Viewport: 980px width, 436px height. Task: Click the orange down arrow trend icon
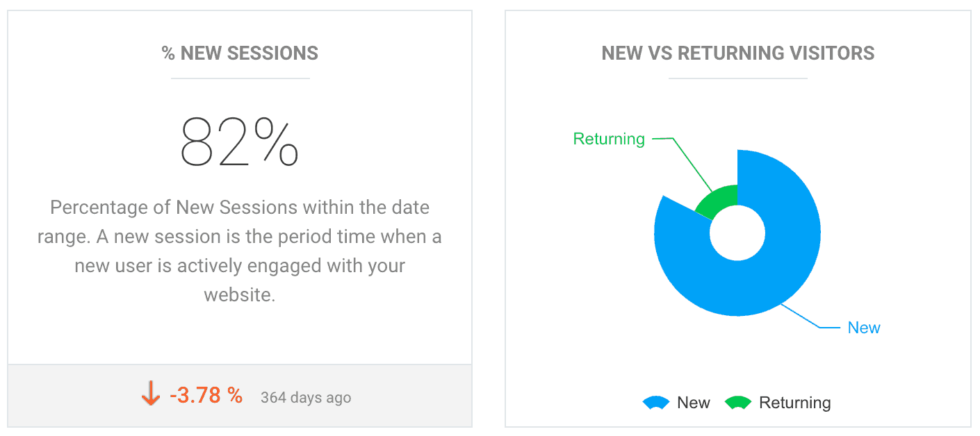click(150, 396)
